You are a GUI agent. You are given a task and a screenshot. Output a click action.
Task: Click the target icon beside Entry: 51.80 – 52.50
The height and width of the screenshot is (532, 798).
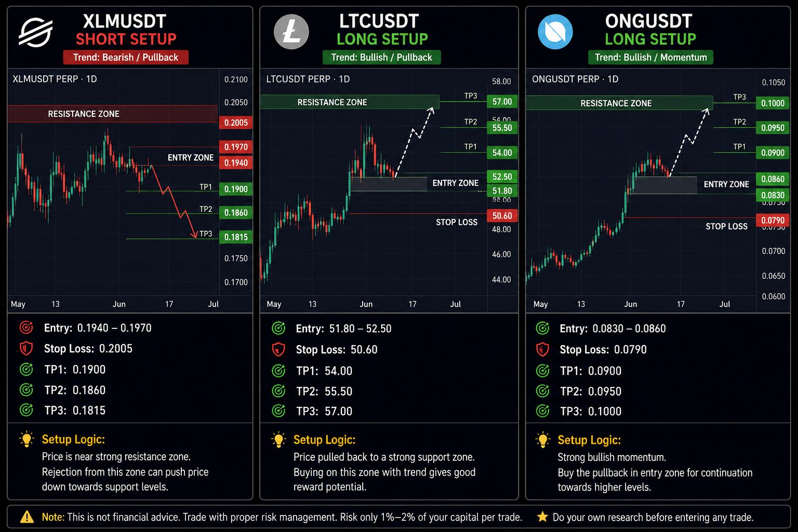(278, 328)
